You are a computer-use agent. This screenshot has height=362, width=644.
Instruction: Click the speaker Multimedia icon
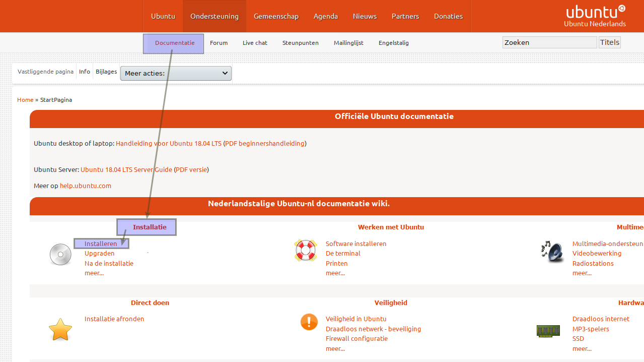click(x=551, y=251)
